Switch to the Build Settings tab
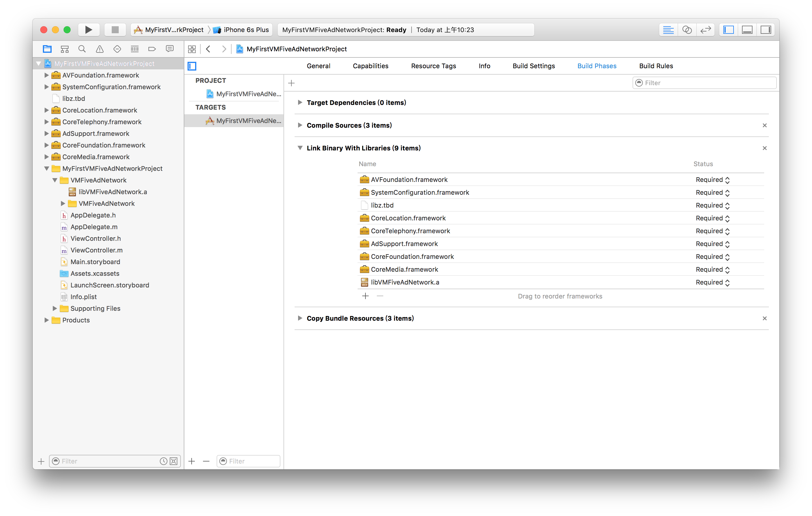The width and height of the screenshot is (812, 516). coord(533,66)
